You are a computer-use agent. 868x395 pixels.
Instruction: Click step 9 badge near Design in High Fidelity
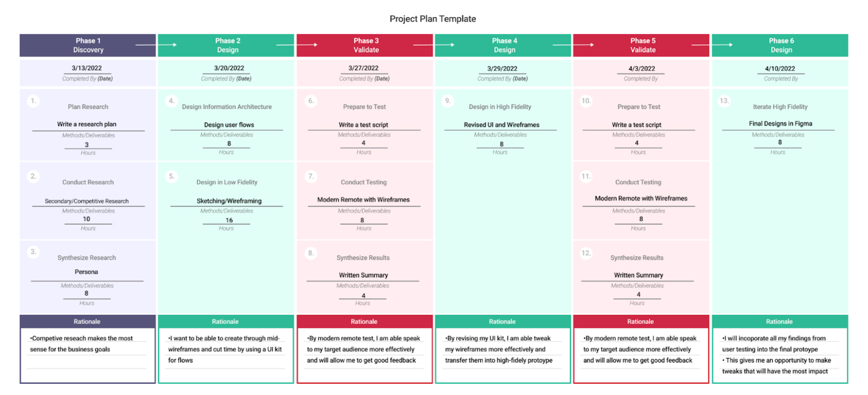447,101
